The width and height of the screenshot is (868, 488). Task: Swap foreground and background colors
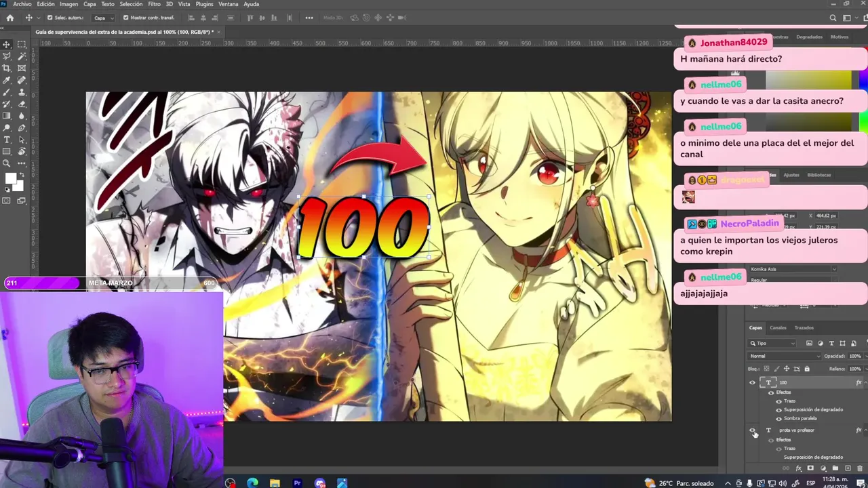tap(22, 174)
